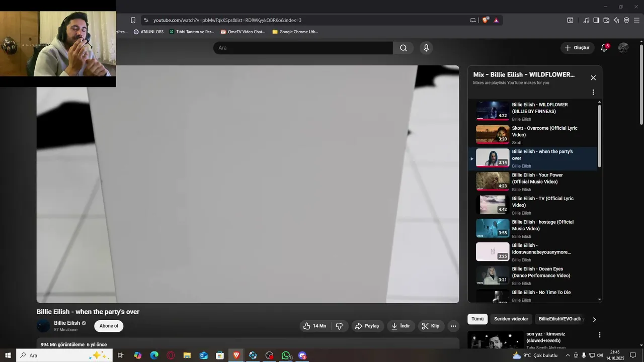644x362 pixels.
Task: Open Billie Eilish channel avatar
Action: click(x=43, y=326)
